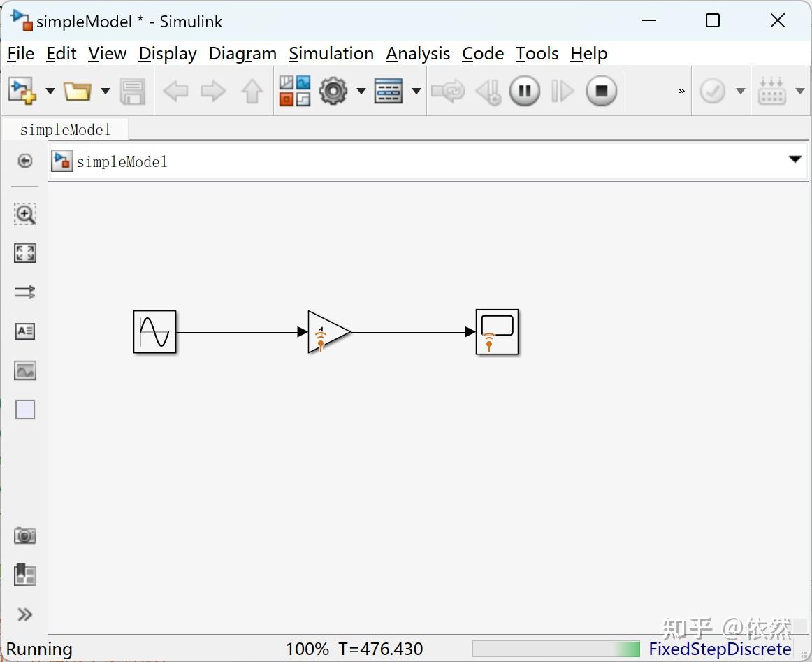The width and height of the screenshot is (812, 662).
Task: Select the Zoom tool in the left palette
Action: tap(25, 215)
